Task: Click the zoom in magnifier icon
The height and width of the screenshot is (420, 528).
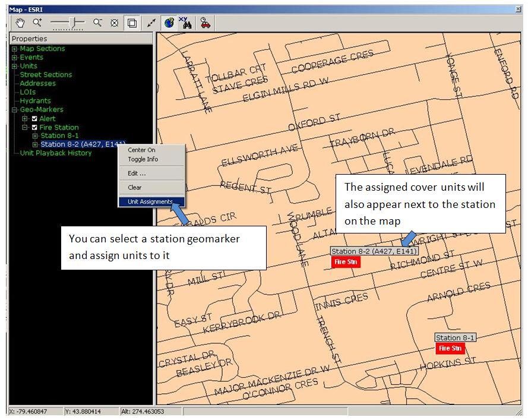Action: point(37,23)
